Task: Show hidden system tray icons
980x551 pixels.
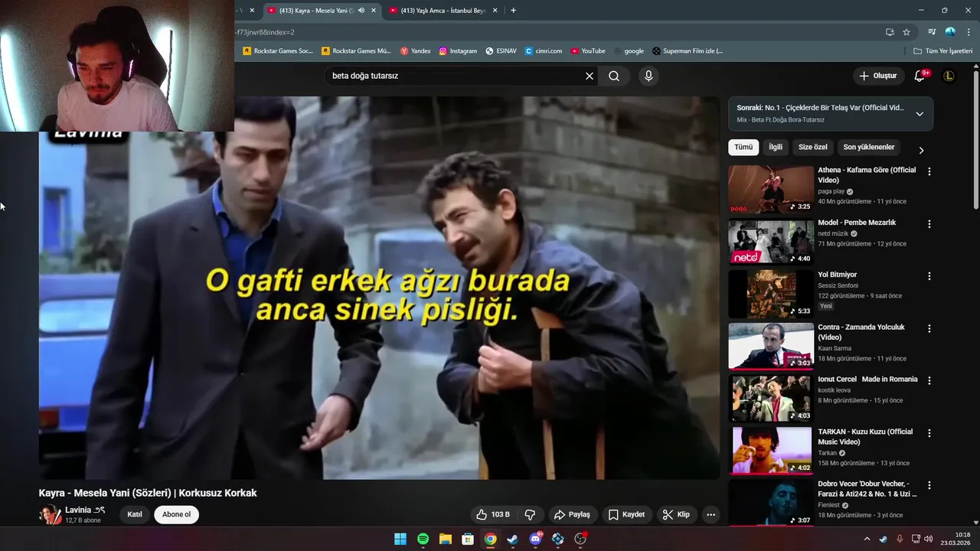Action: click(x=867, y=539)
